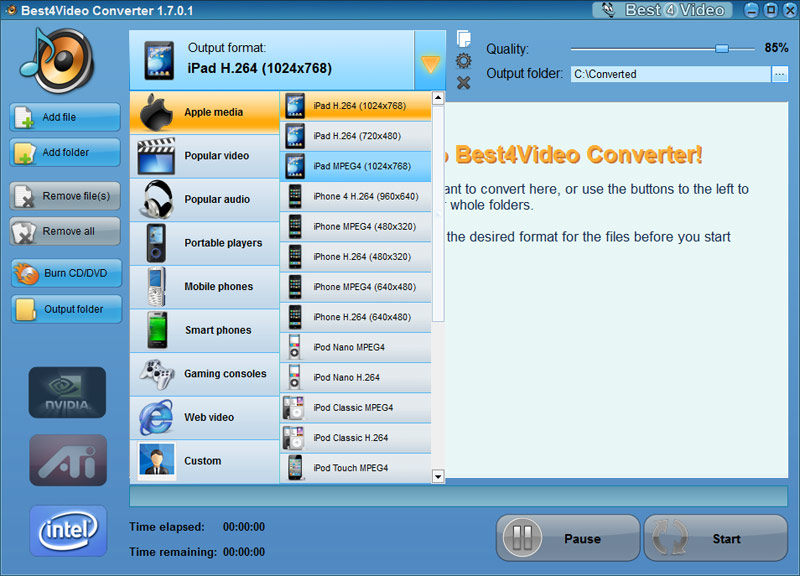Image resolution: width=800 pixels, height=576 pixels.
Task: Select iPad H.264 (720x480) format
Action: 356,136
